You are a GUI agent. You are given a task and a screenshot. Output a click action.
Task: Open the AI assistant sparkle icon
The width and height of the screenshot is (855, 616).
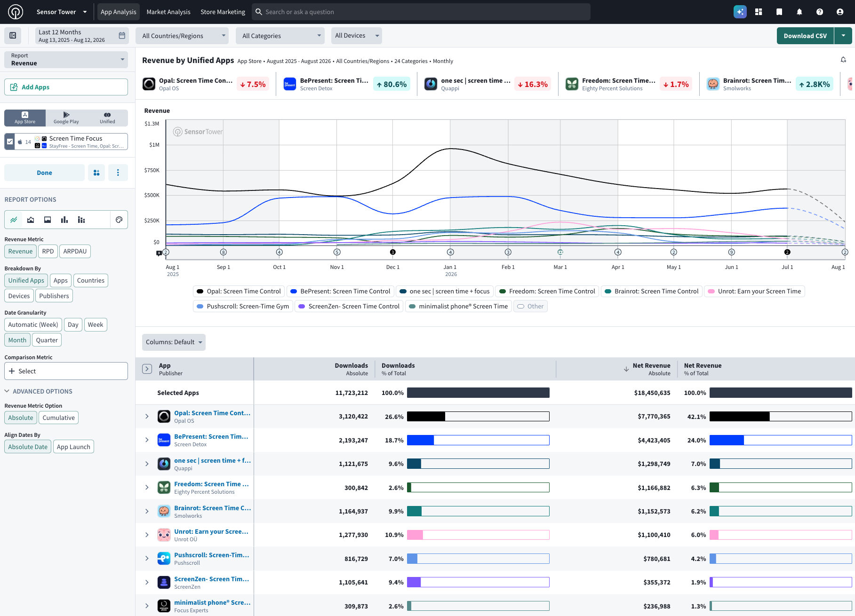pos(740,12)
